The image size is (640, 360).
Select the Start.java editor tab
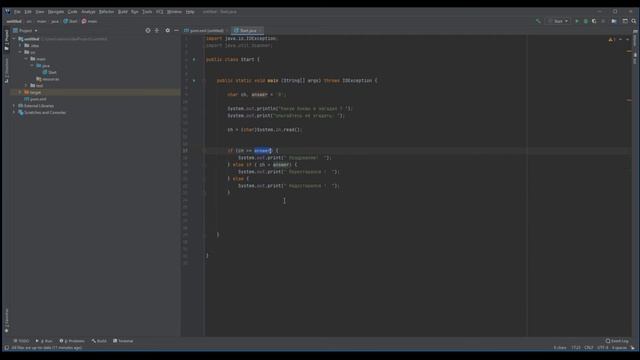tap(248, 31)
